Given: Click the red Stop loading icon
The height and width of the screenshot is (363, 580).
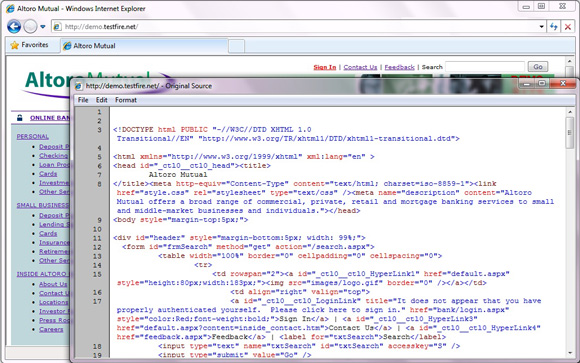Looking at the screenshot, I should [567, 27].
